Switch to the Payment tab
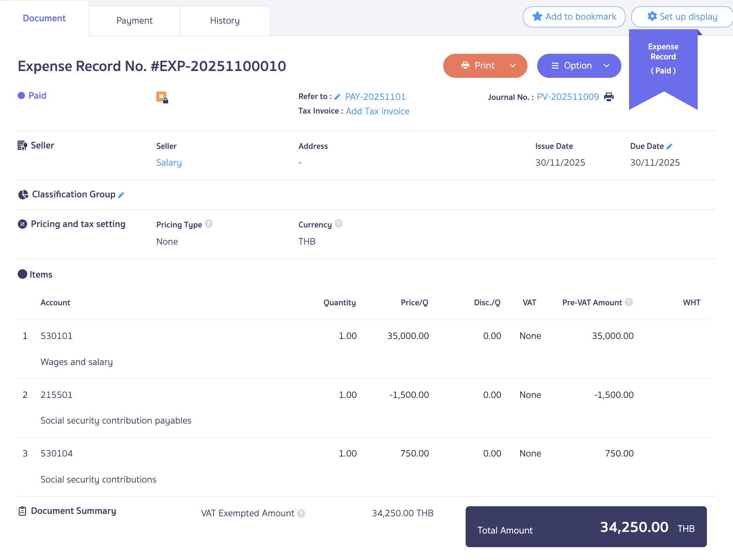733x560 pixels. [x=134, y=20]
